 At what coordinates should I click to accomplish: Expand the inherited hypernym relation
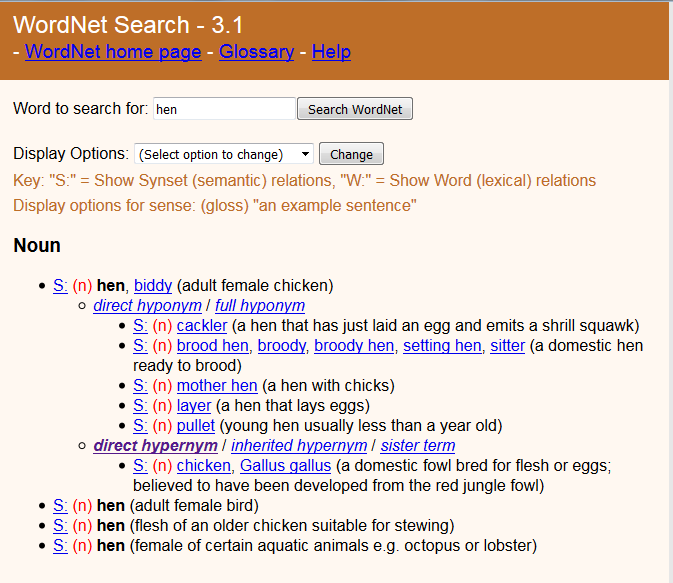[299, 446]
